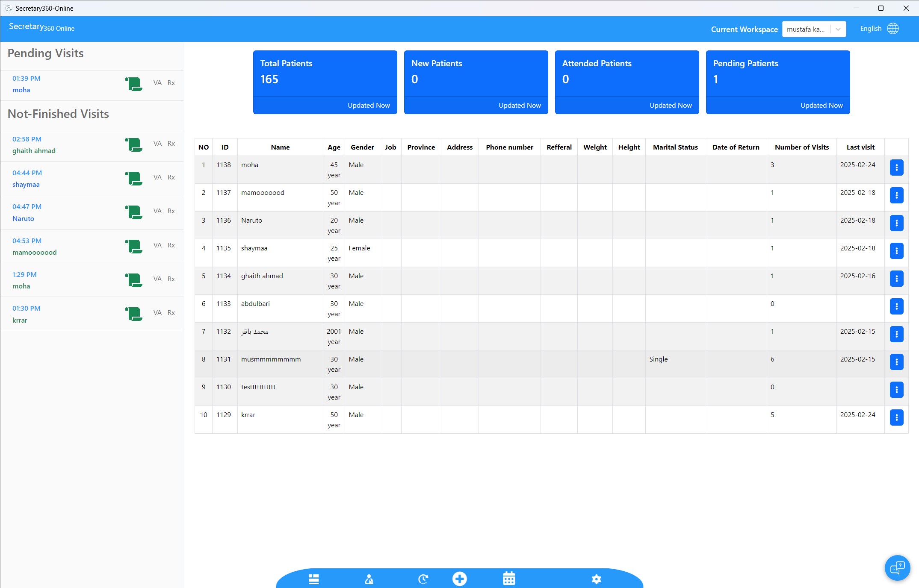Image resolution: width=919 pixels, height=588 pixels.
Task: Click the language globe icon
Action: coord(893,29)
